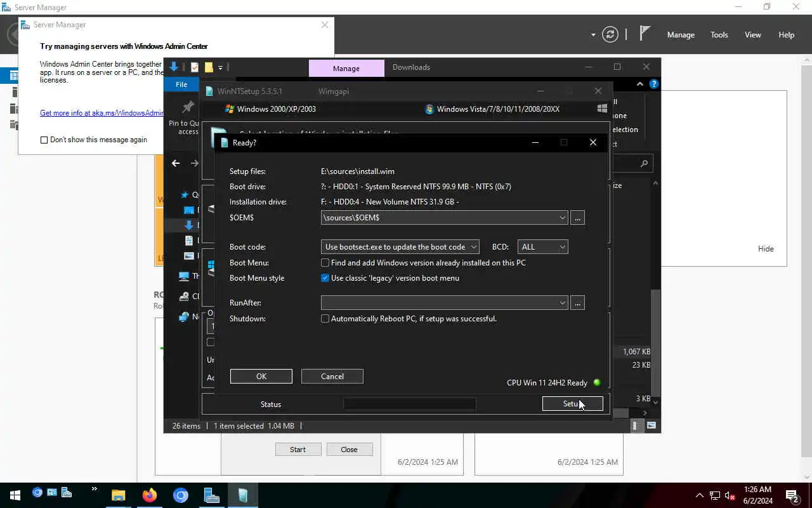Click the new folder quick access icon

(208, 67)
